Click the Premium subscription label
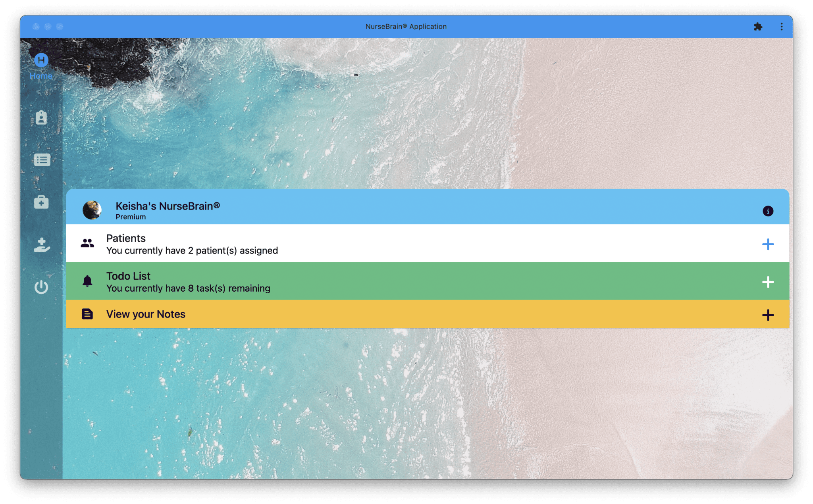The height and width of the screenshot is (504, 813). (131, 217)
